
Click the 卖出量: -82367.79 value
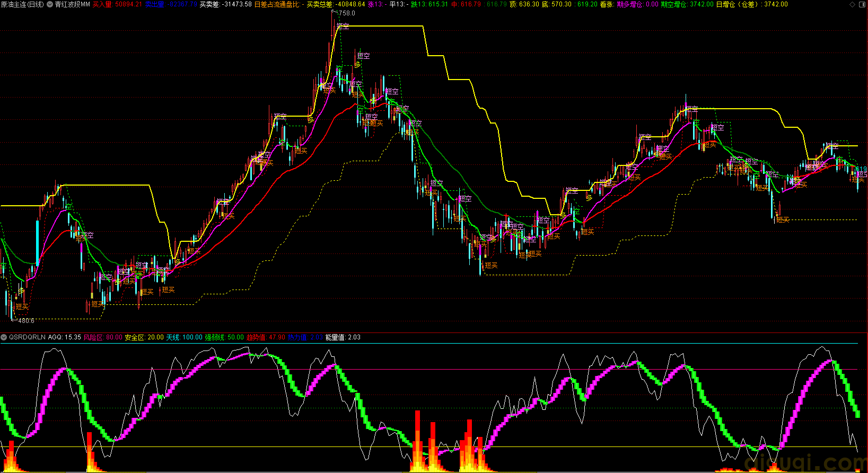coord(171,4)
